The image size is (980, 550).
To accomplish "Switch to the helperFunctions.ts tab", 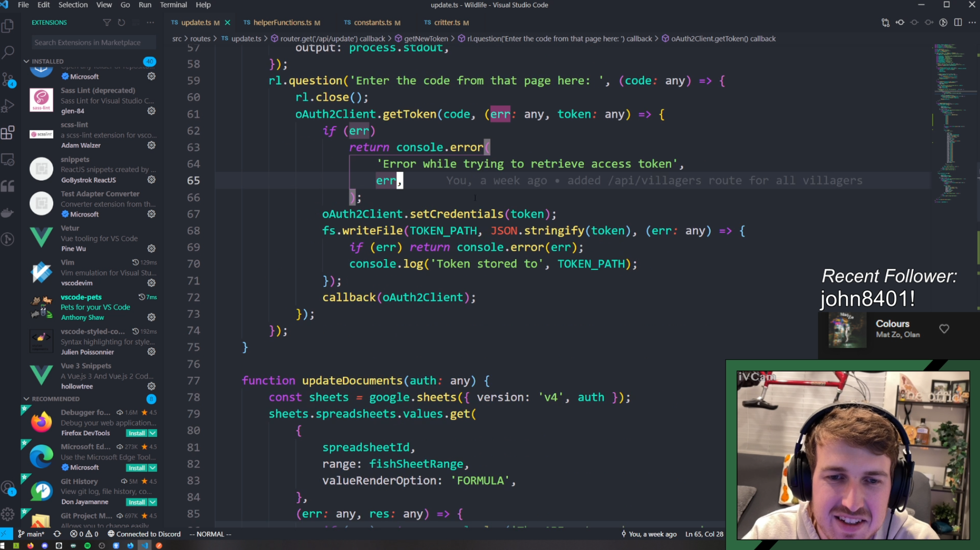I will click(x=282, y=22).
